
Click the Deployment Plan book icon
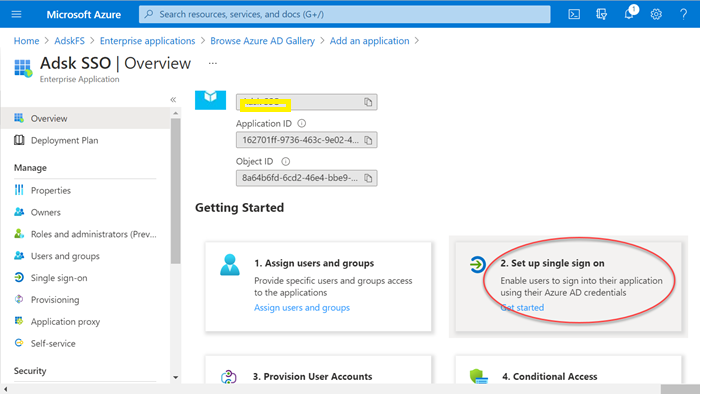19,140
